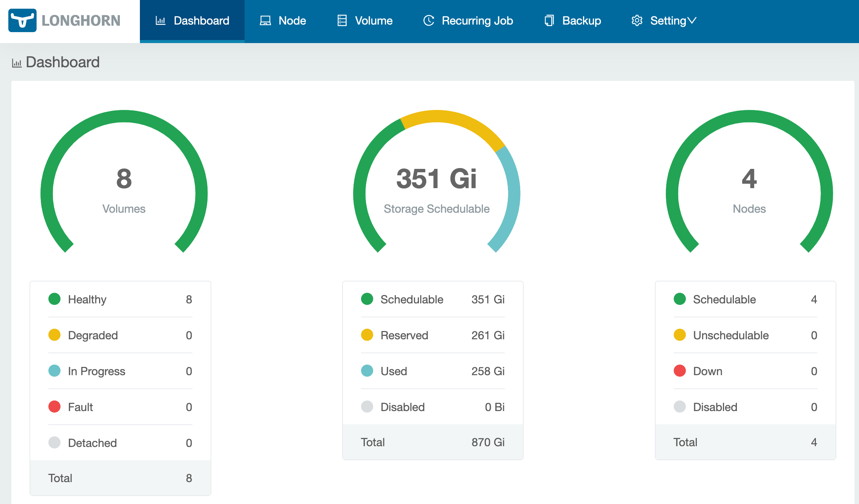Click the Volume disk icon

click(x=342, y=21)
